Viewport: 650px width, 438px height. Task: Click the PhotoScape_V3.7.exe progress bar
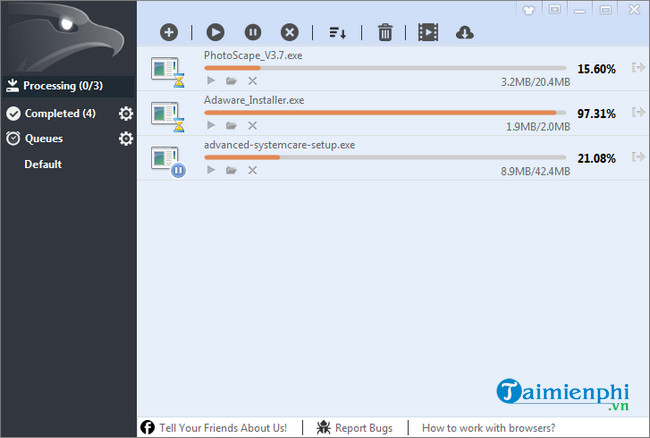click(x=384, y=68)
